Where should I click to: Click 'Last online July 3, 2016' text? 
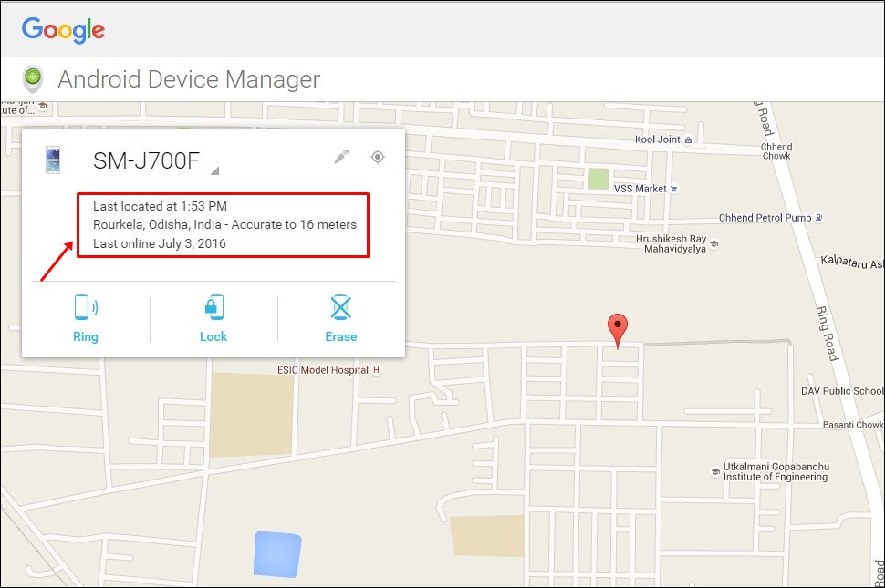tap(159, 243)
